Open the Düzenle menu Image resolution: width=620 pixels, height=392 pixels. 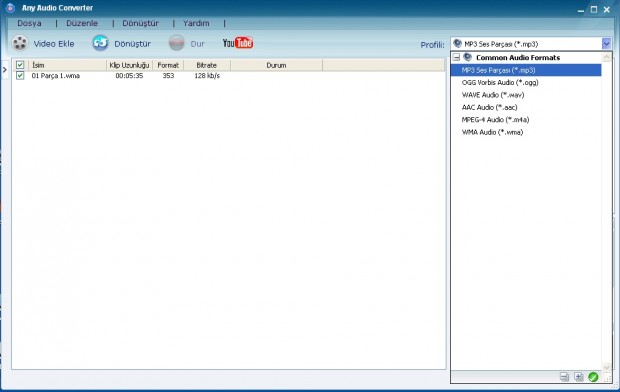(x=82, y=23)
